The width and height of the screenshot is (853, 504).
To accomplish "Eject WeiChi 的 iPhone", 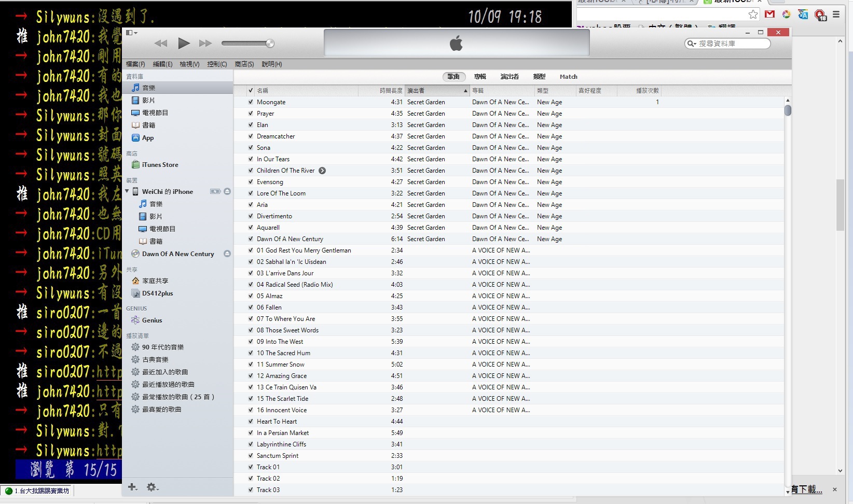I will (x=227, y=191).
